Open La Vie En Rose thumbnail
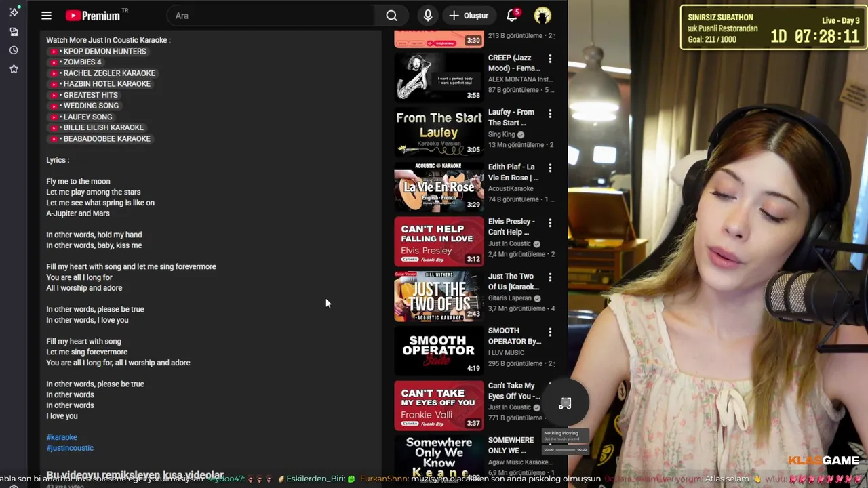 [x=439, y=186]
